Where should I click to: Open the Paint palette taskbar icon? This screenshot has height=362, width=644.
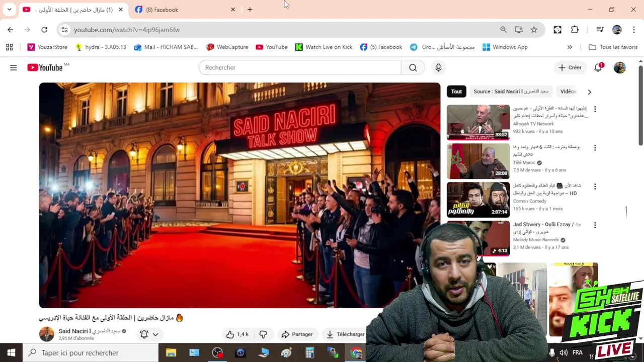pyautogui.click(x=286, y=353)
